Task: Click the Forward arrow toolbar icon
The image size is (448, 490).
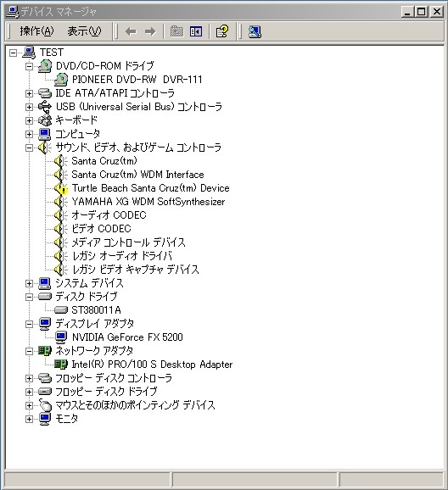Action: 150,31
